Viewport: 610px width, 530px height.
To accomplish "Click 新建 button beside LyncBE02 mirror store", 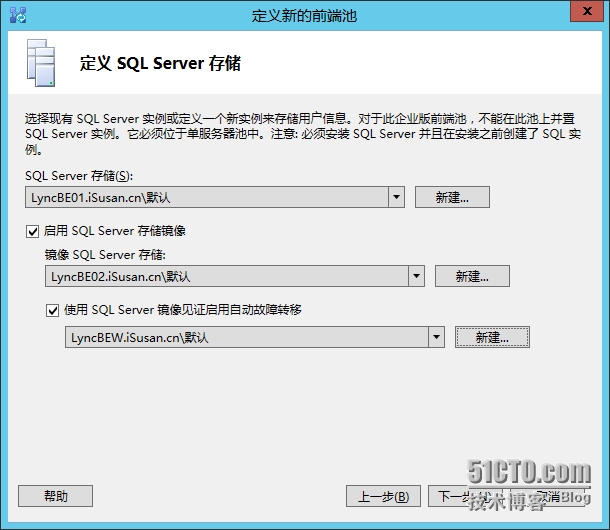I will [x=472, y=276].
